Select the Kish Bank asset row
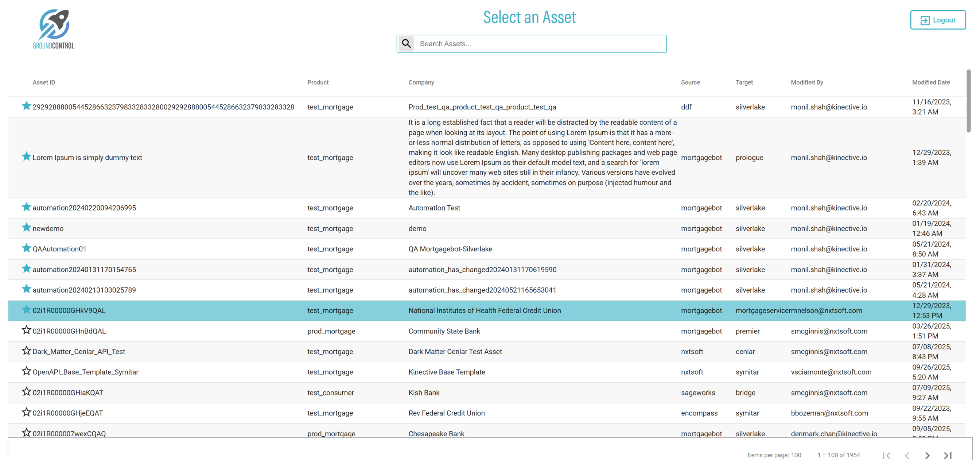The width and height of the screenshot is (980, 460). click(x=424, y=393)
